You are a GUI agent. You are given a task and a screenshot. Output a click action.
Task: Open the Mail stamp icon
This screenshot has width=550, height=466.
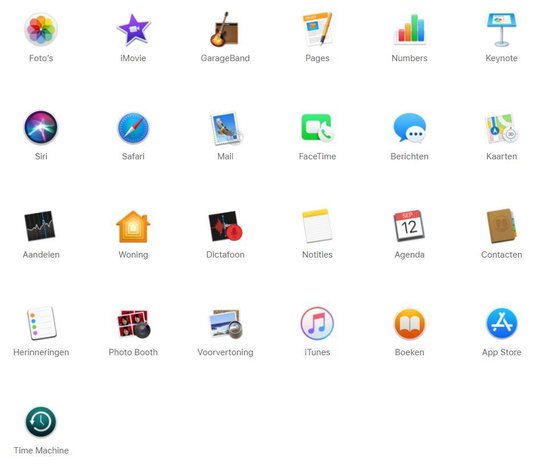click(x=226, y=128)
